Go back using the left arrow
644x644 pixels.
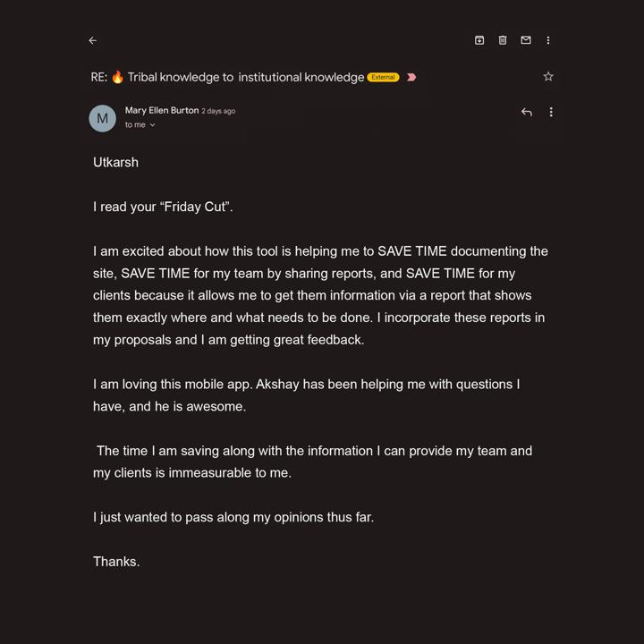pyautogui.click(x=93, y=40)
